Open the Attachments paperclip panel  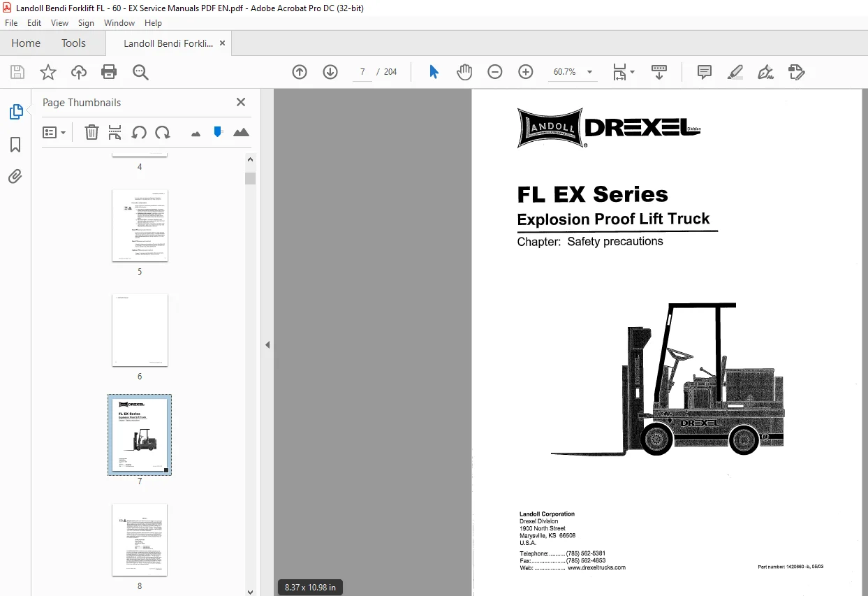15,176
